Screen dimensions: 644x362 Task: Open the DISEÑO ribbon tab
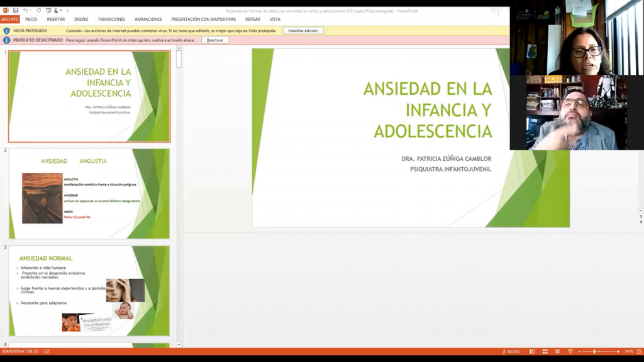click(x=81, y=19)
